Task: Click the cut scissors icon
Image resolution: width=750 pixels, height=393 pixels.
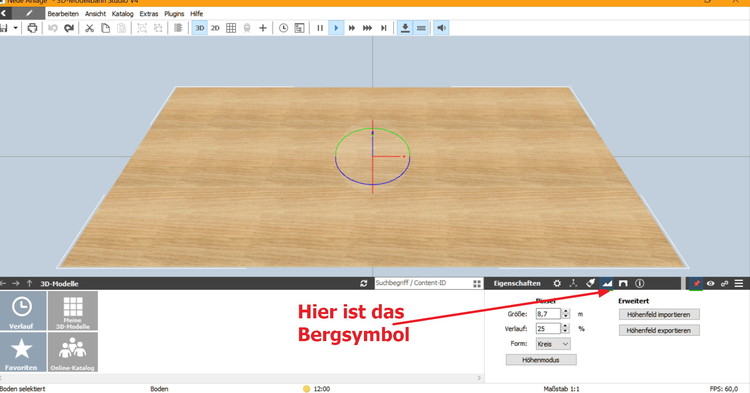Action: point(89,28)
